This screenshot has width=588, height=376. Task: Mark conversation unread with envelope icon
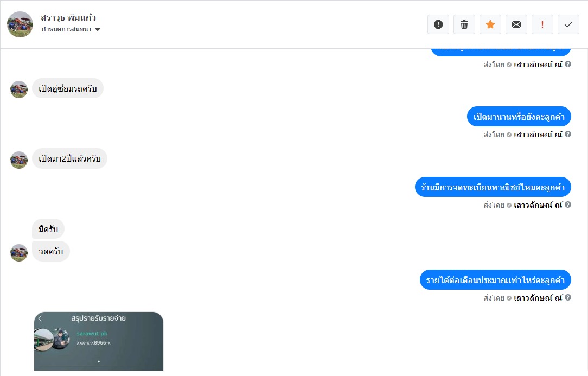(x=516, y=24)
